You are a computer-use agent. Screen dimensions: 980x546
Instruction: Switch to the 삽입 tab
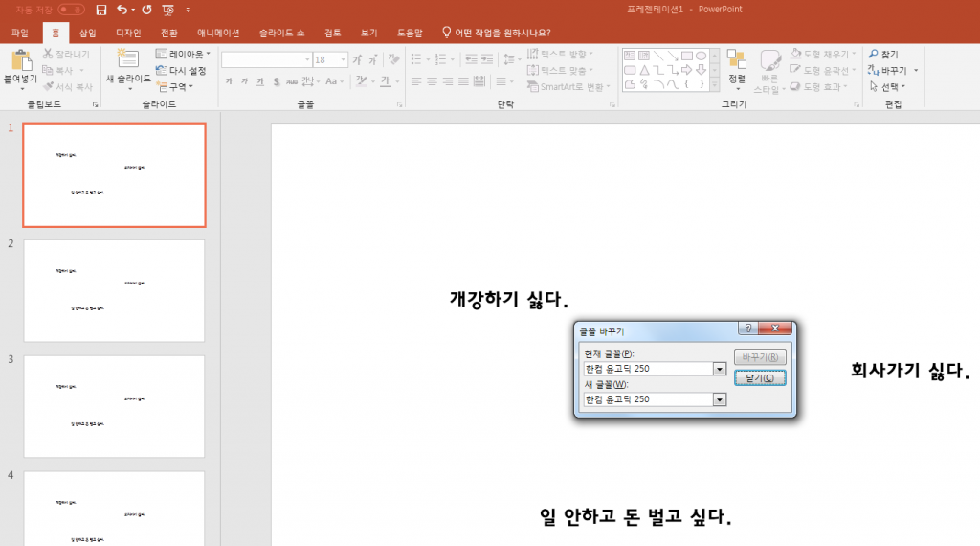coord(87,33)
